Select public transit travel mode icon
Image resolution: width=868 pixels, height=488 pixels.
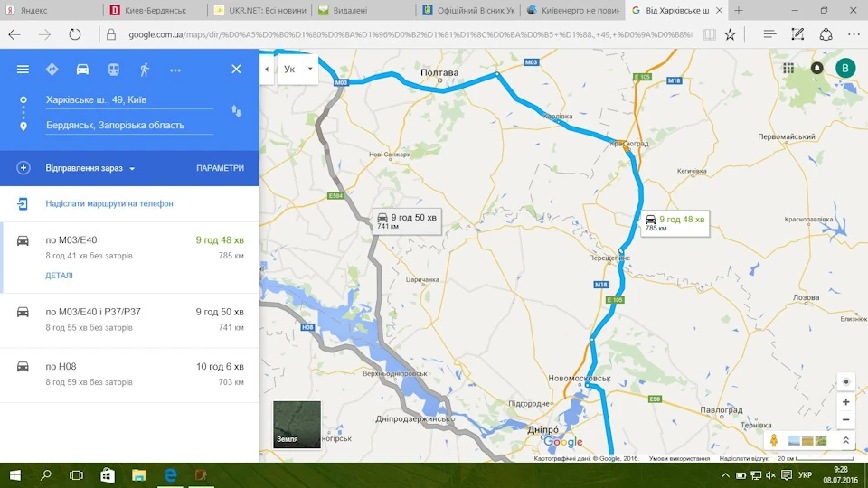click(114, 70)
